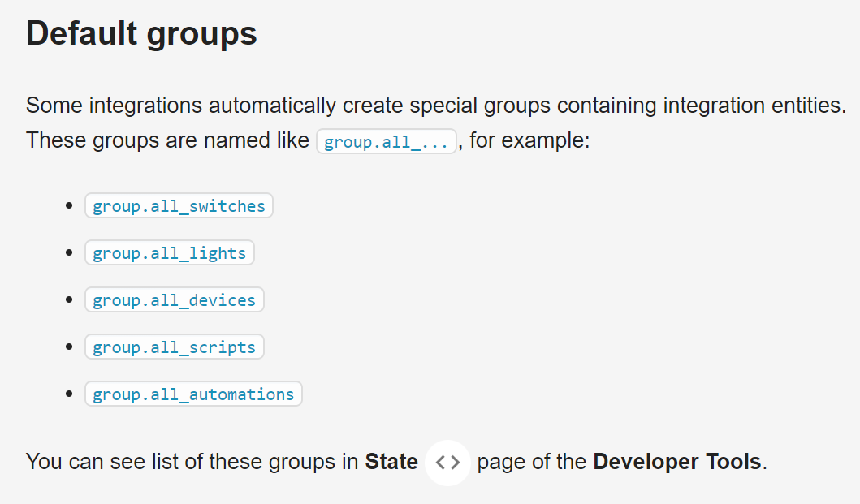This screenshot has height=504, width=860.
Task: Click the "page of the" text
Action: point(531,463)
